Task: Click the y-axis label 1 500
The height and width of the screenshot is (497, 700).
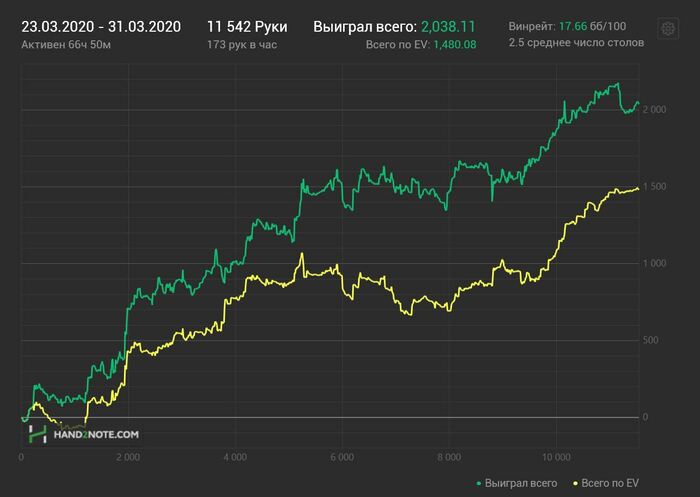Action: click(654, 186)
